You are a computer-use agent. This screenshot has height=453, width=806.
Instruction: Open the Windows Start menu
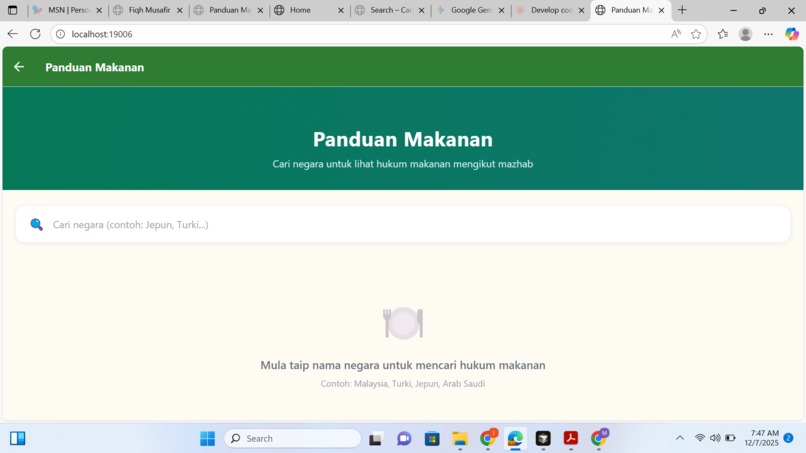(208, 439)
